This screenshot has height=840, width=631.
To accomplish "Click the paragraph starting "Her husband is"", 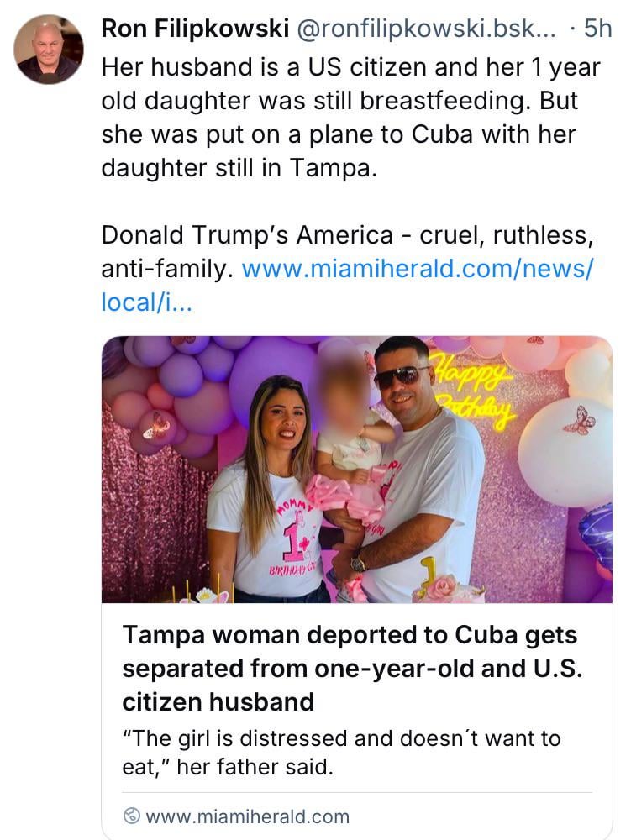I will click(350, 118).
